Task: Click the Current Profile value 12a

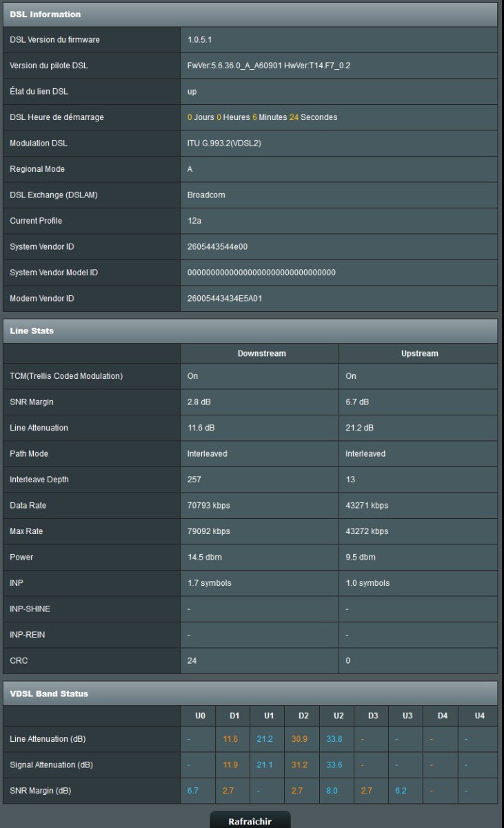Action: (x=193, y=221)
